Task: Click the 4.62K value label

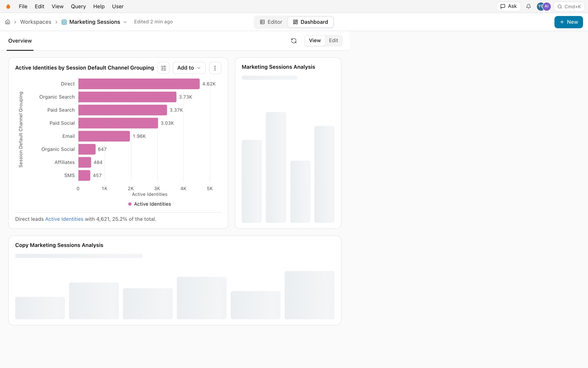Action: pyautogui.click(x=209, y=84)
